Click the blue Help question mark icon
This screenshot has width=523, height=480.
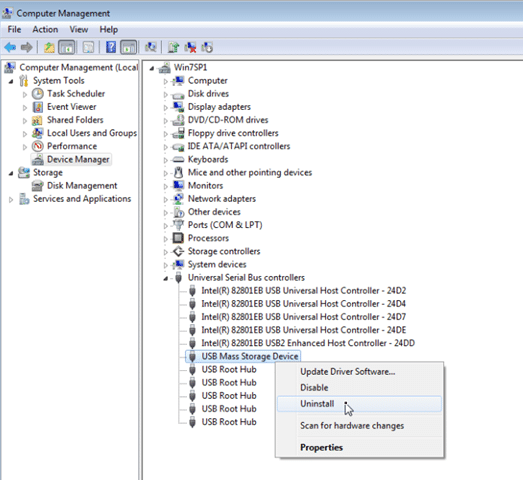[111, 47]
